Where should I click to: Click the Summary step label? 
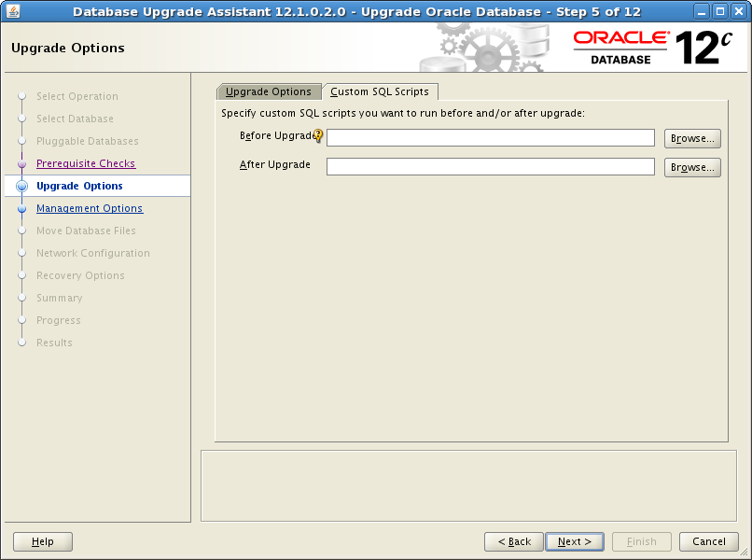[60, 298]
